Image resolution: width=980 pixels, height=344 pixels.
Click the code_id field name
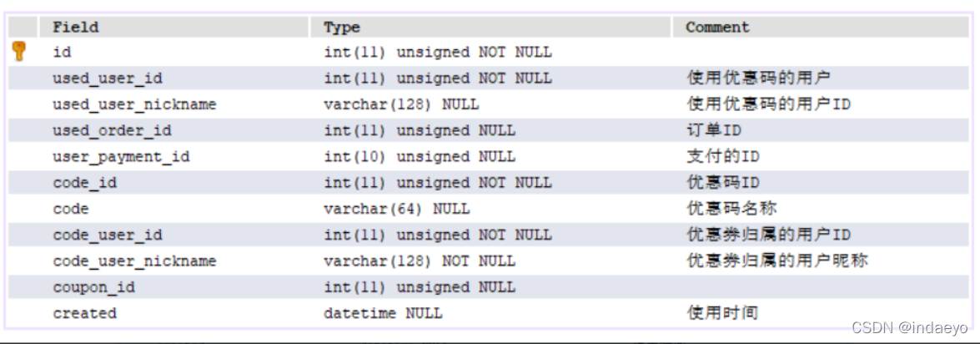85,183
